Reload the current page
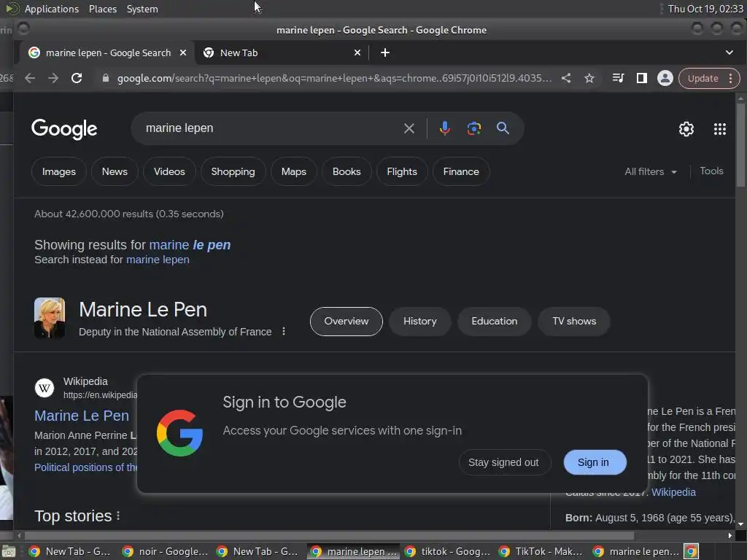The image size is (747, 560). point(77,78)
